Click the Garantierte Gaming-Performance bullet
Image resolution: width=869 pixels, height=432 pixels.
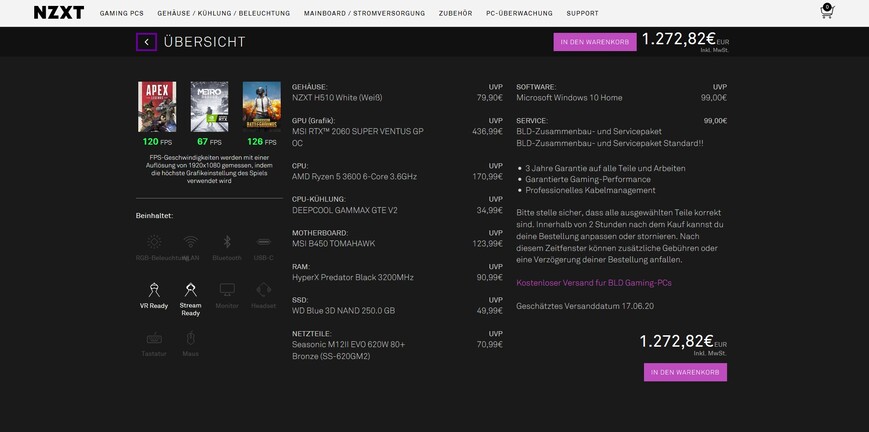tap(588, 179)
